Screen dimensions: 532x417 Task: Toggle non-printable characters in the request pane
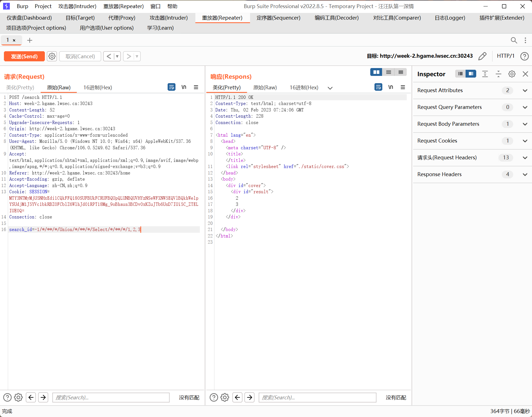(x=184, y=87)
